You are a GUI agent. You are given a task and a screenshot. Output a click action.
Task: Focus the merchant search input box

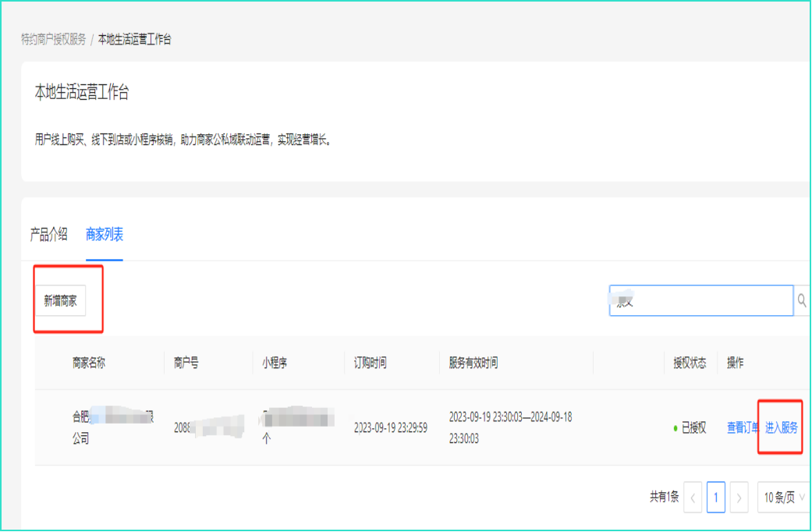click(700, 300)
